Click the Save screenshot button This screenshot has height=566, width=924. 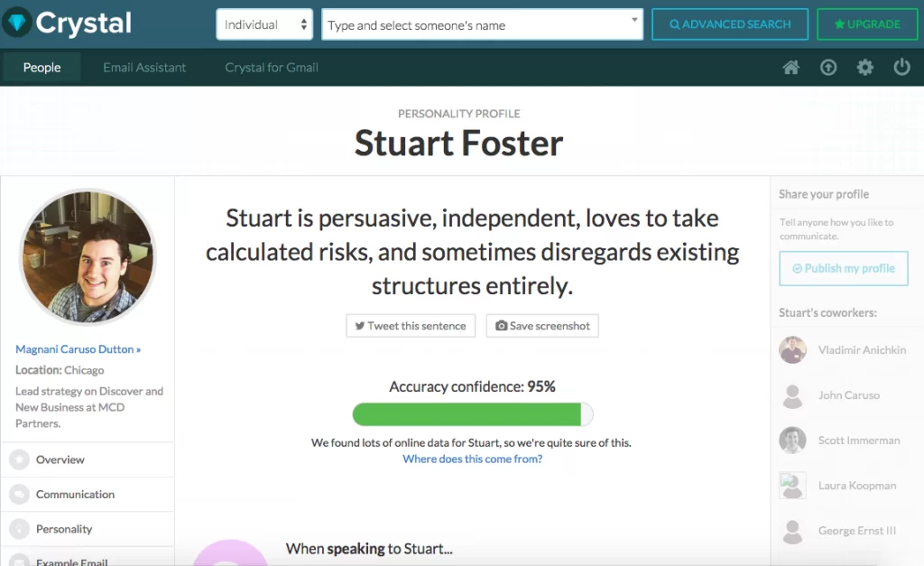[542, 326]
